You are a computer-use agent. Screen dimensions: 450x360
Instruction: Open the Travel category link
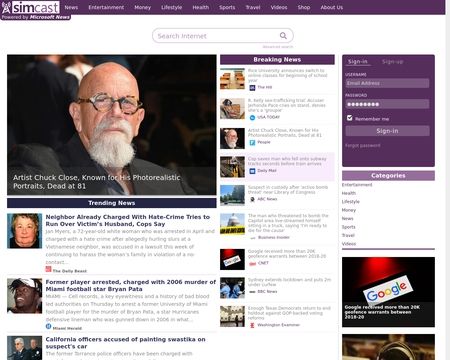coord(348,235)
